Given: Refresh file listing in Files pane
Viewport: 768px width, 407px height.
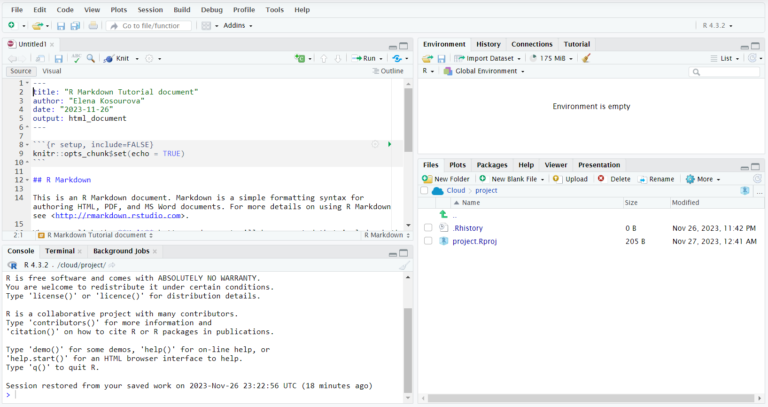Looking at the screenshot, I should click(x=757, y=179).
